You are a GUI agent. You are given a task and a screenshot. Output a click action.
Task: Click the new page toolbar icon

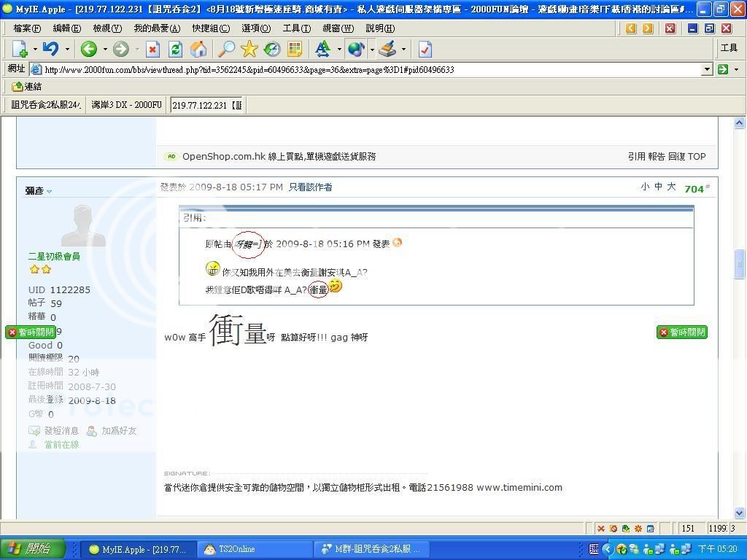click(20, 49)
